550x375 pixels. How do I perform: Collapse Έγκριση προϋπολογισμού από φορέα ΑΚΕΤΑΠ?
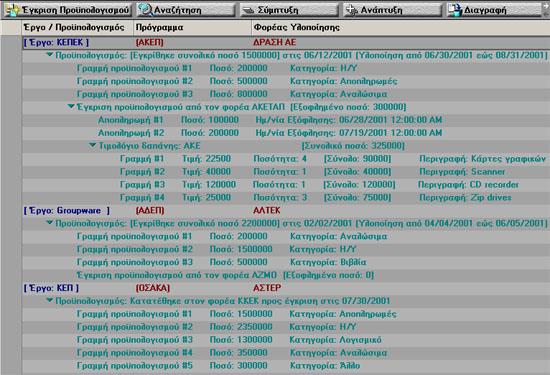(x=71, y=106)
